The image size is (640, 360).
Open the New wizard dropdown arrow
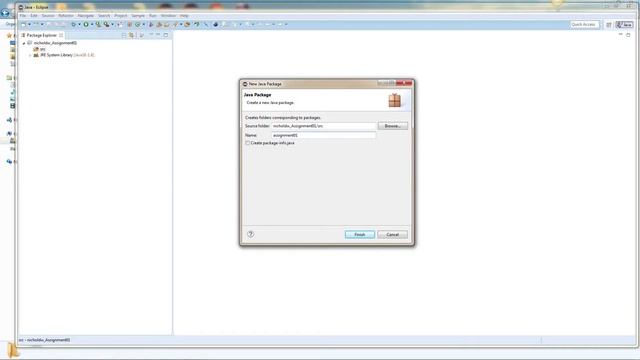pyautogui.click(x=29, y=24)
